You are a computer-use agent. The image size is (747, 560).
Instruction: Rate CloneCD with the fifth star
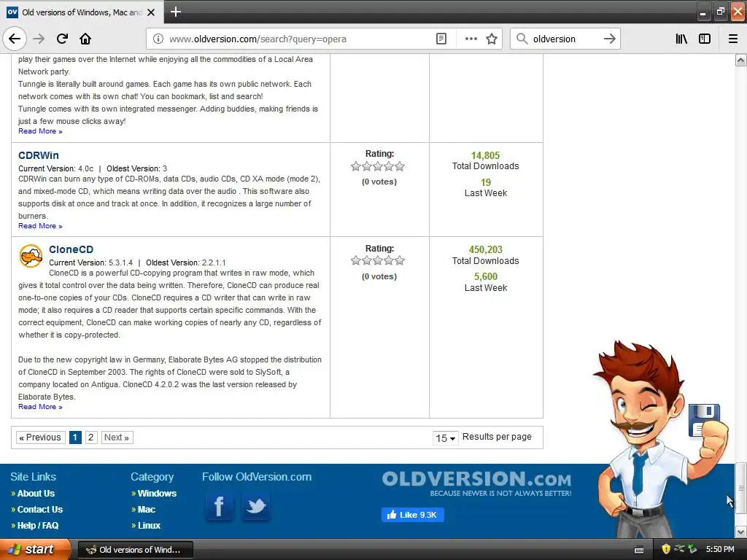(x=400, y=260)
